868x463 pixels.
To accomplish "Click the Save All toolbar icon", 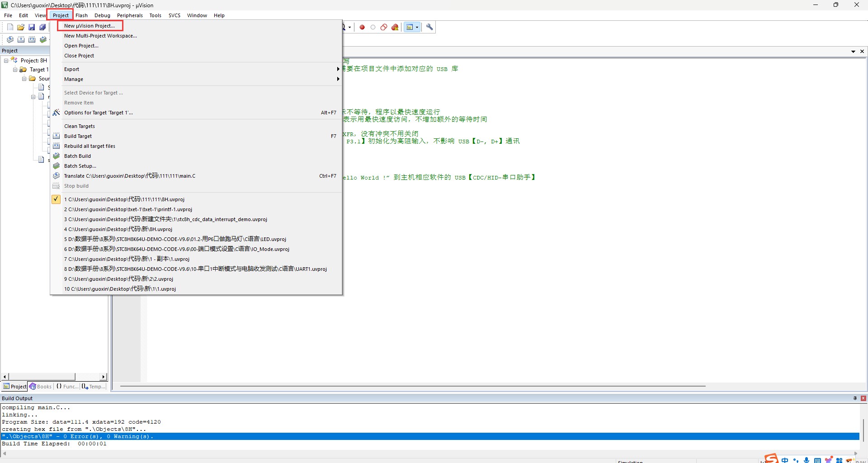I will pyautogui.click(x=42, y=27).
